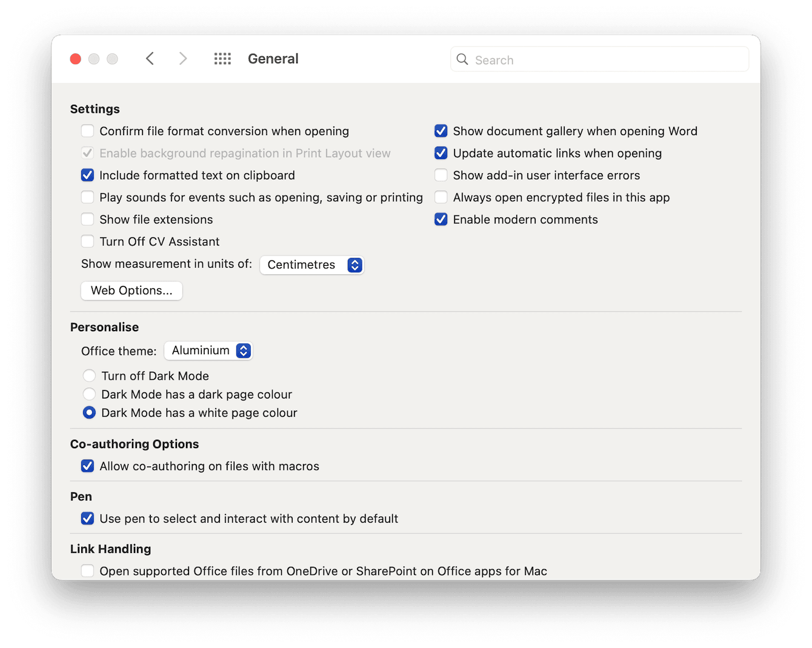Screen dimensions: 812x648
Task: Disable Include formatted text on clipboard
Action: (x=87, y=175)
